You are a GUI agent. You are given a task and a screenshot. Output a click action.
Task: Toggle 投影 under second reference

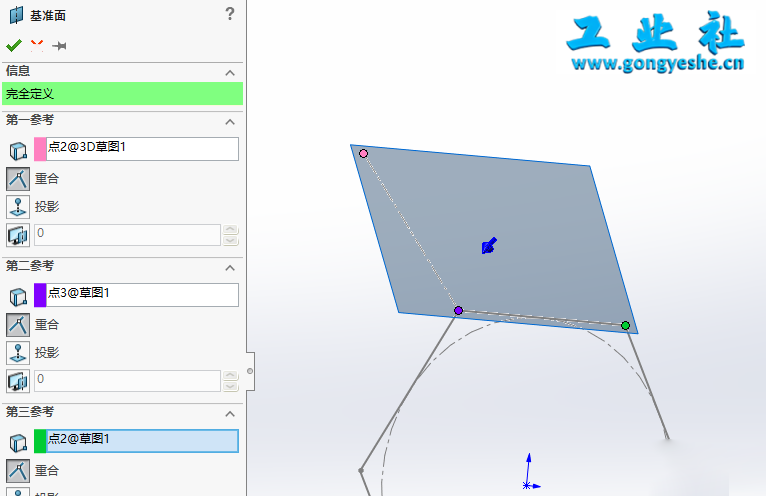coord(18,353)
